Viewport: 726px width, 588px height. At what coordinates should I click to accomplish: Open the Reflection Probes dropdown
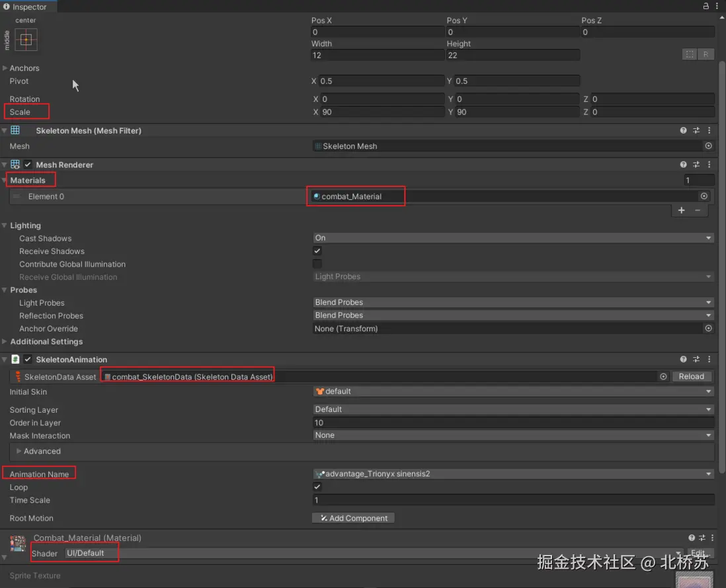pos(513,315)
